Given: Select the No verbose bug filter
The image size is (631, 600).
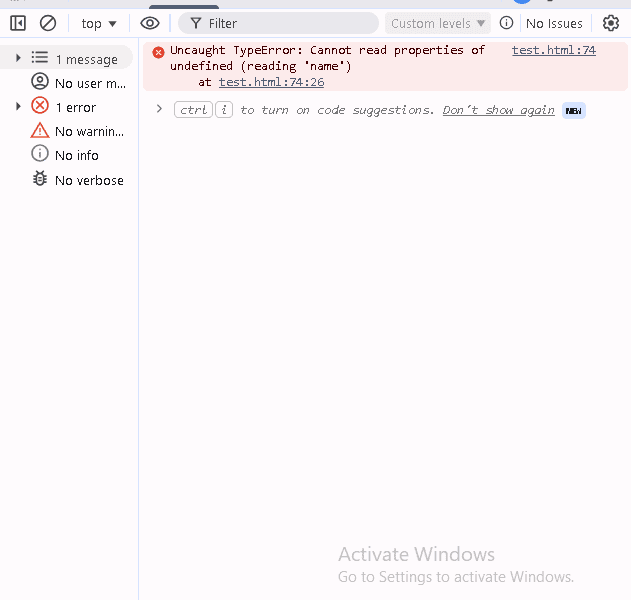Looking at the screenshot, I should (x=88, y=180).
